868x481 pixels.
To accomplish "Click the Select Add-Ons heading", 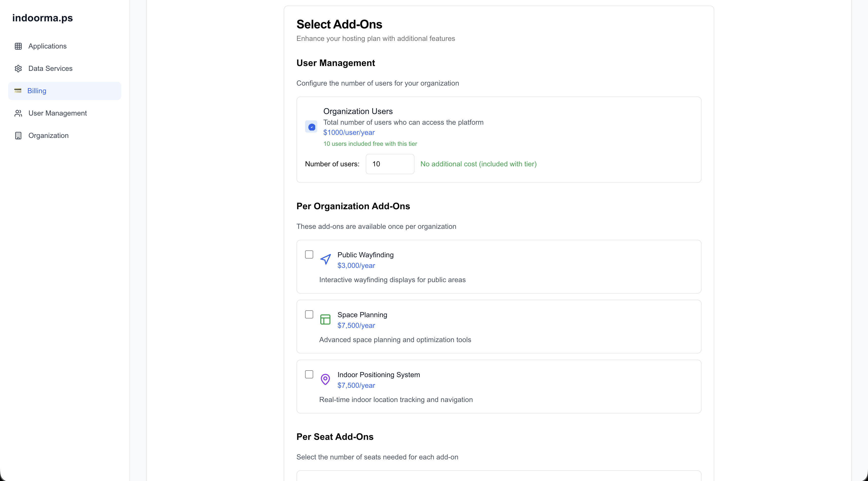I will [339, 24].
